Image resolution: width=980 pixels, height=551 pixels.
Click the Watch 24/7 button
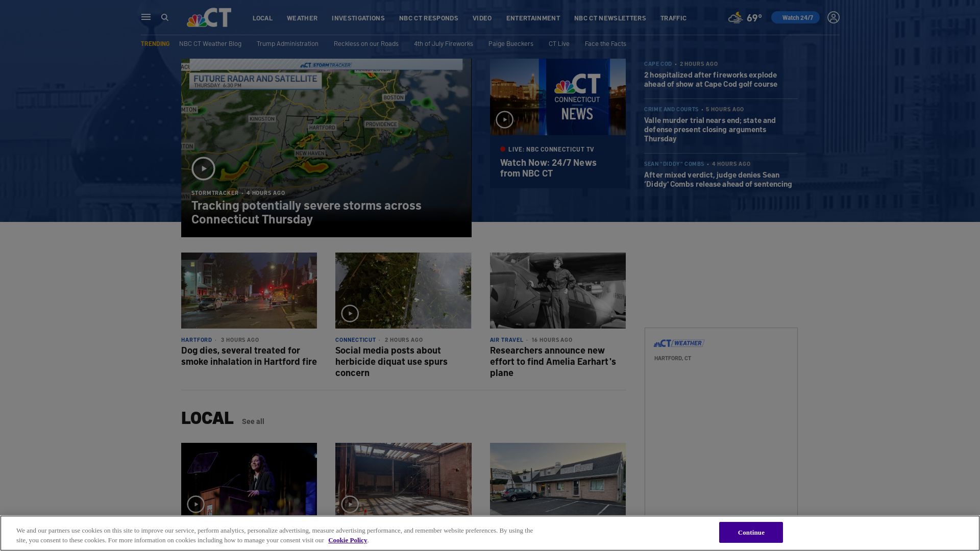(x=795, y=17)
